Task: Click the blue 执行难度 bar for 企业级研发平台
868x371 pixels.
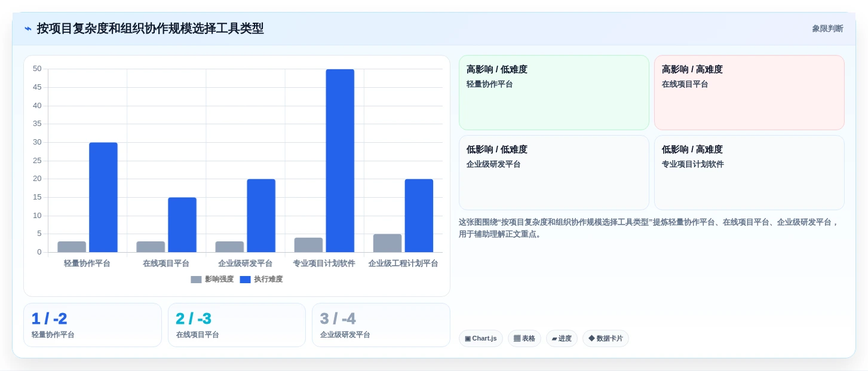Action: pyautogui.click(x=261, y=216)
